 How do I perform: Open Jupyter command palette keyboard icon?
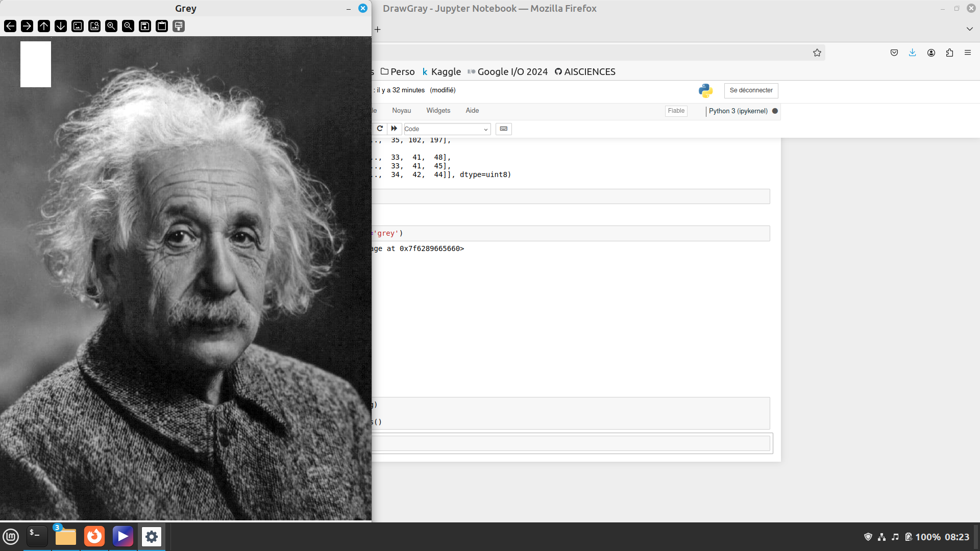click(x=503, y=129)
